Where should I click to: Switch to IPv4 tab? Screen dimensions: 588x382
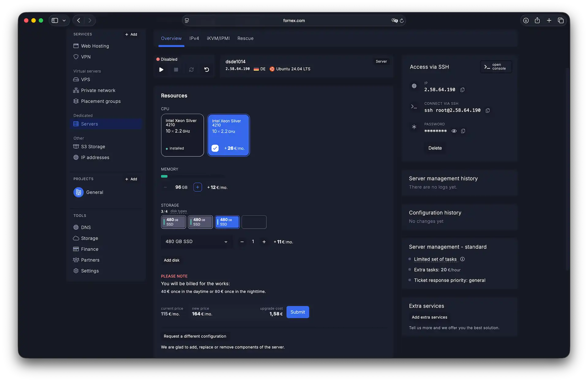(194, 39)
